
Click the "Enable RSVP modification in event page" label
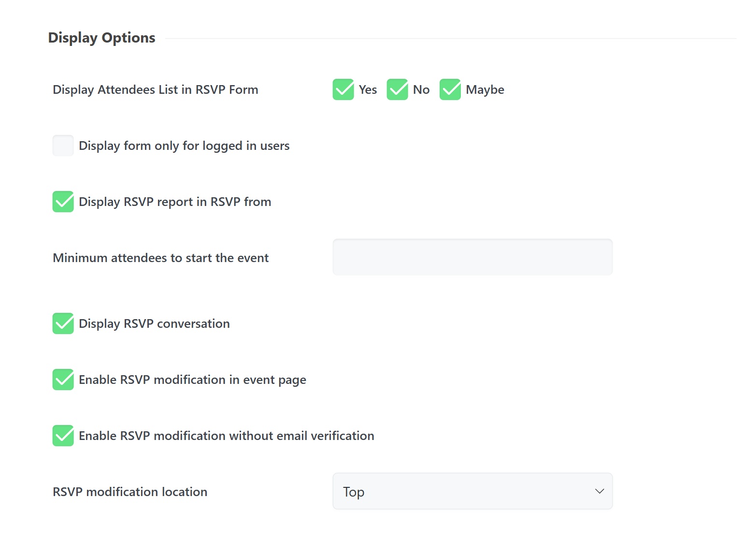point(192,380)
